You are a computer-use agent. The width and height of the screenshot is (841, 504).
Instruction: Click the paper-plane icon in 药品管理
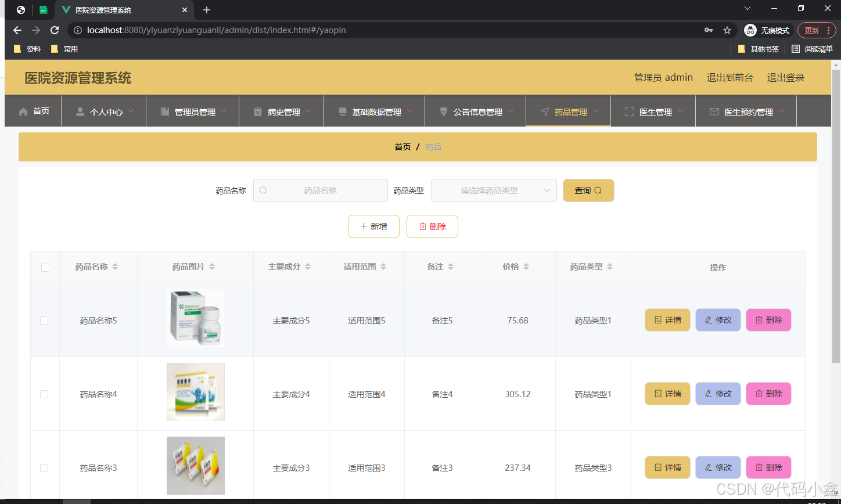click(545, 111)
